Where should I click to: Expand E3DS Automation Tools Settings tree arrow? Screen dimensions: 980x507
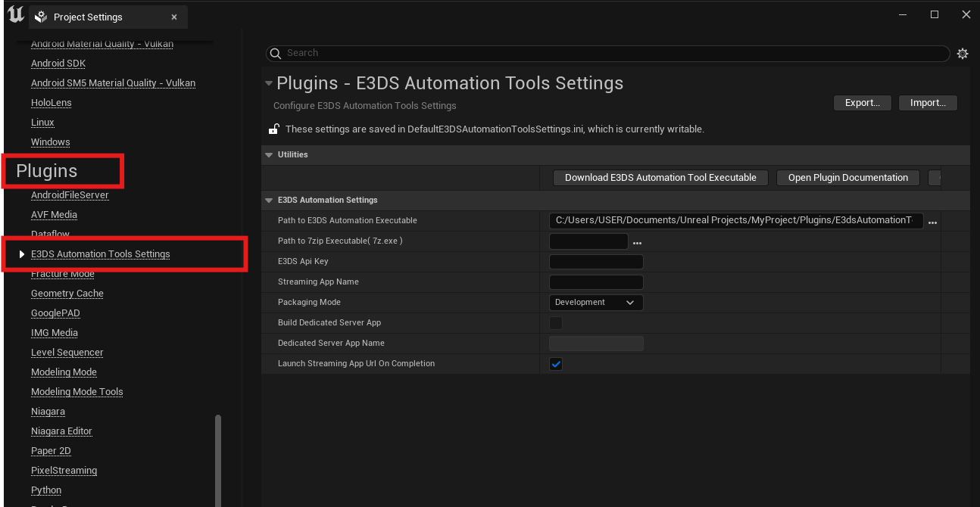[x=22, y=254]
